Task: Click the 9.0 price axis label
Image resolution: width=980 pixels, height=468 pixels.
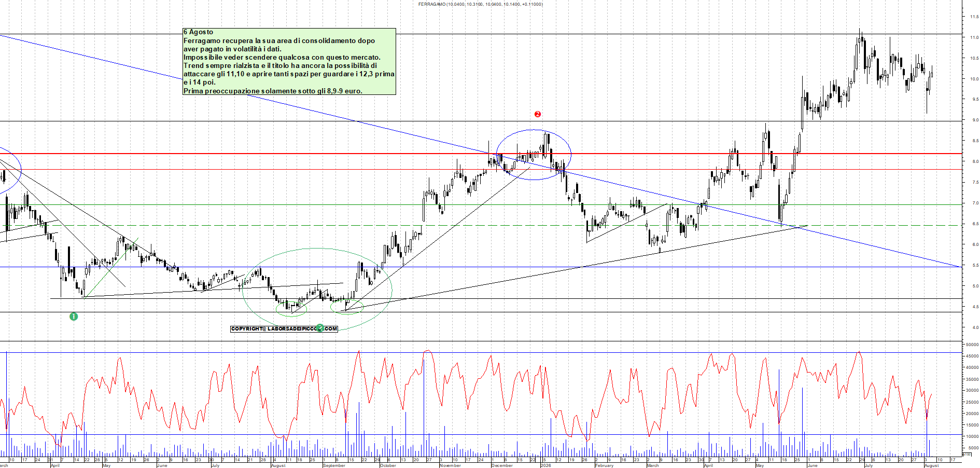Action: point(975,120)
